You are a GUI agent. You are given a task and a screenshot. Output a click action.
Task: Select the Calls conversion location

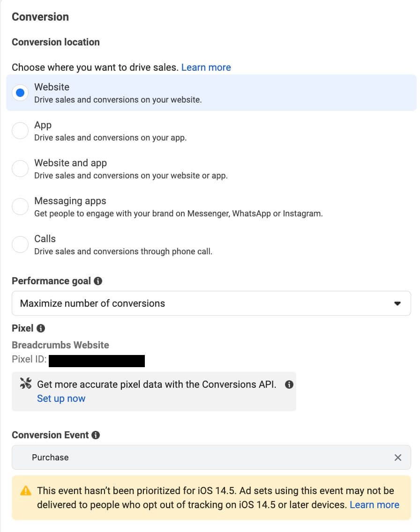tap(20, 244)
